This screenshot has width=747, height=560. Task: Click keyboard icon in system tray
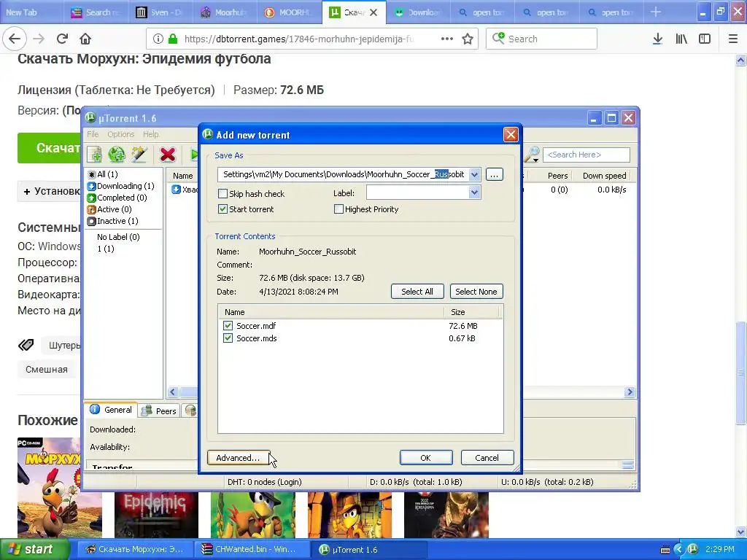pos(665,550)
